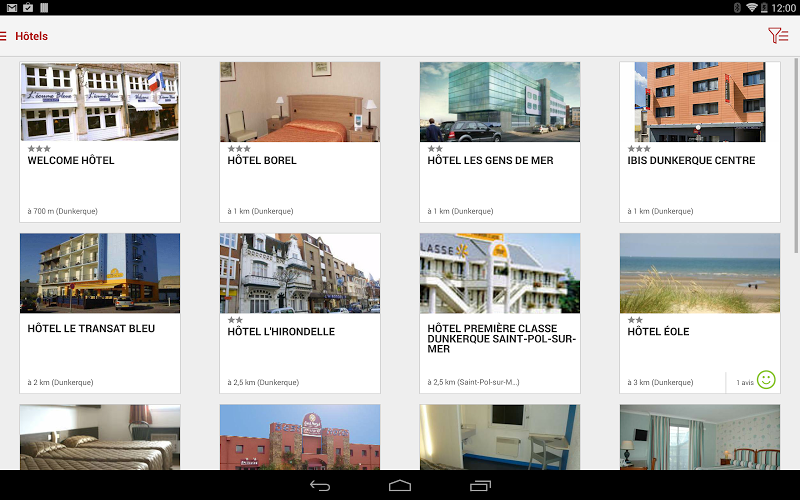Open Welcome Hôtel photo
800x500 pixels.
(100, 102)
